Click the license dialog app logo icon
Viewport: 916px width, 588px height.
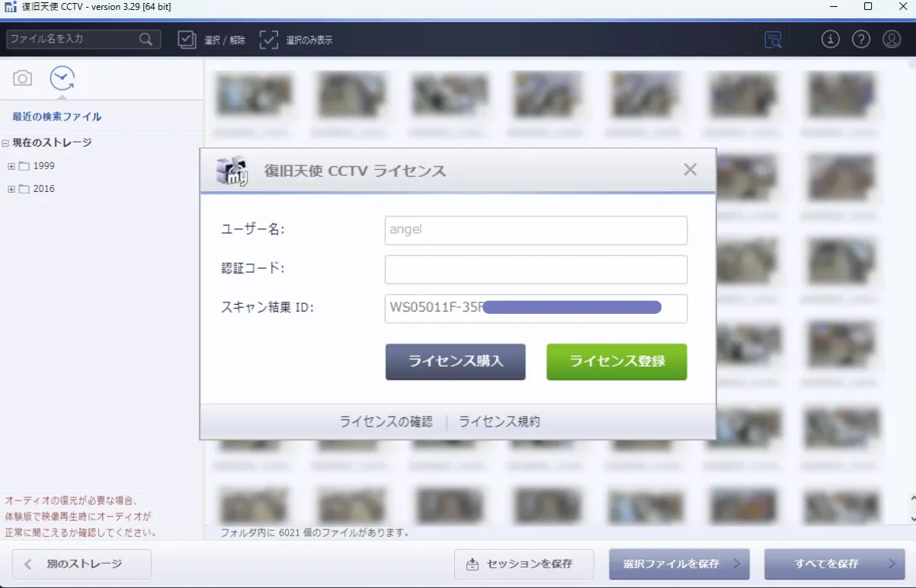pyautogui.click(x=232, y=171)
